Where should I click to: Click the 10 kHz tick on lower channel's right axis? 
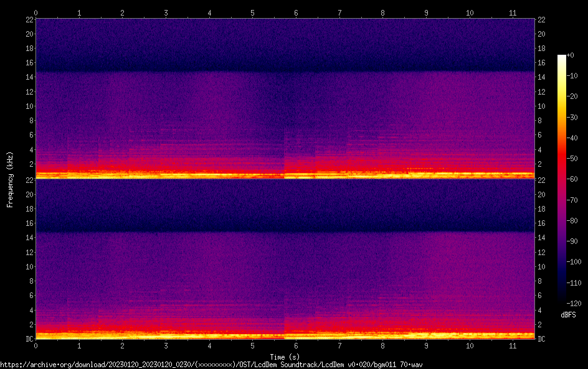point(541,266)
